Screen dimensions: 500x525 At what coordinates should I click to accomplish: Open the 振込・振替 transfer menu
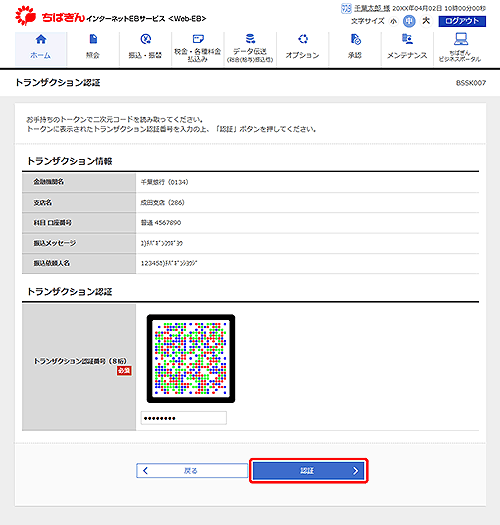[145, 49]
